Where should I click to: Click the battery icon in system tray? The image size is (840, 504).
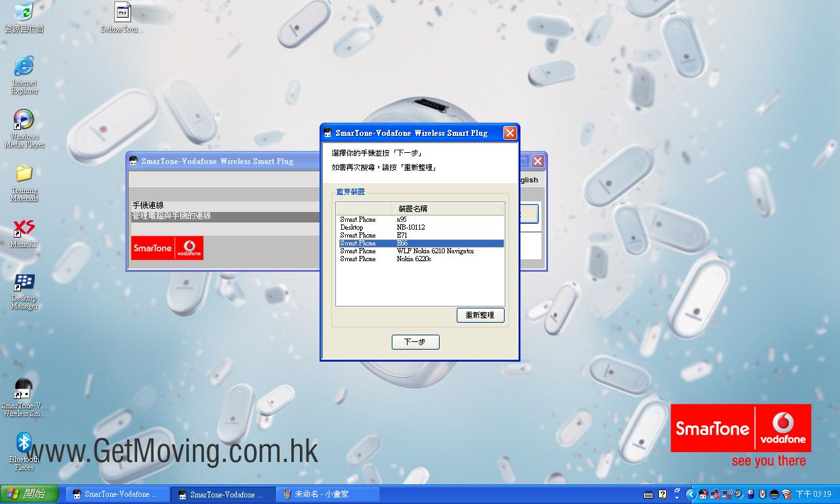click(751, 494)
